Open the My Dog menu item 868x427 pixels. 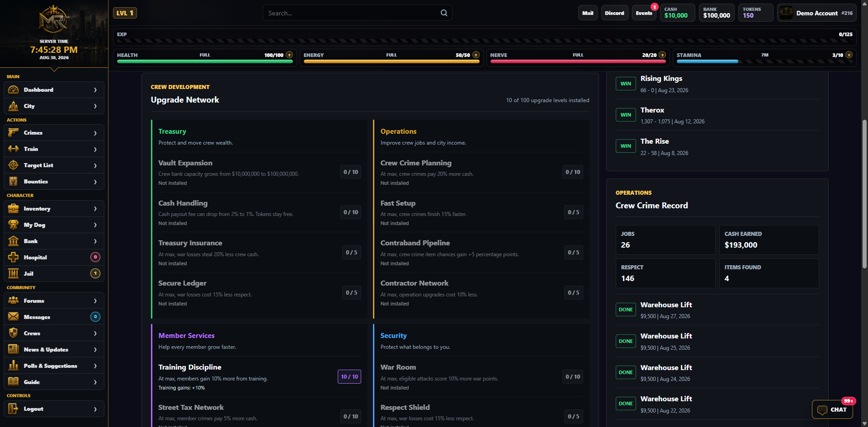point(54,225)
